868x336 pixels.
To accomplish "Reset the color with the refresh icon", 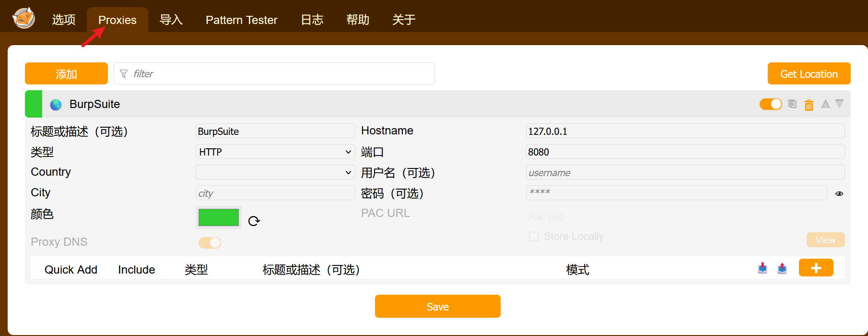I will coord(254,221).
